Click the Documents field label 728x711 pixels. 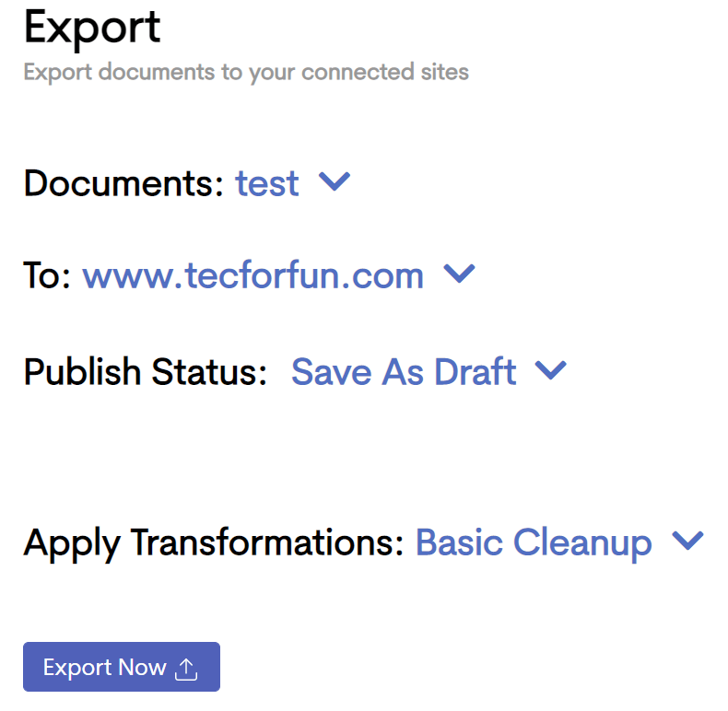[123, 183]
